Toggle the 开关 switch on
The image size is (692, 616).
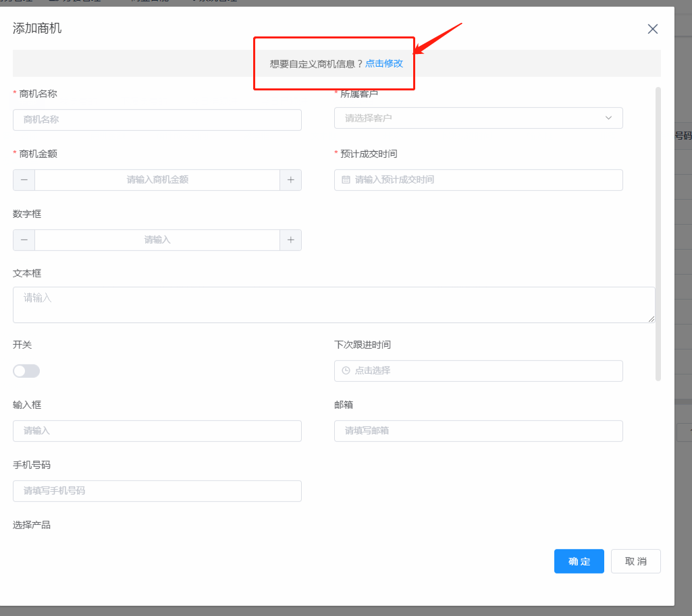tap(26, 371)
